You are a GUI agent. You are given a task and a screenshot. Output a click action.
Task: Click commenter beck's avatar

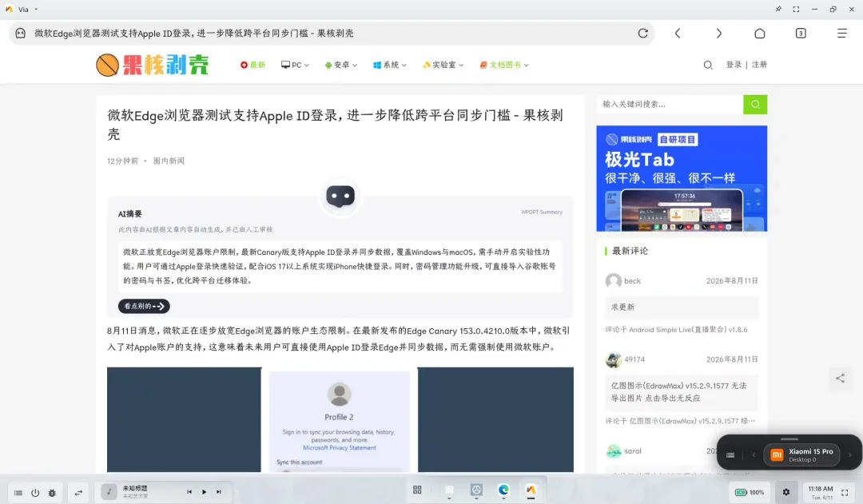613,281
